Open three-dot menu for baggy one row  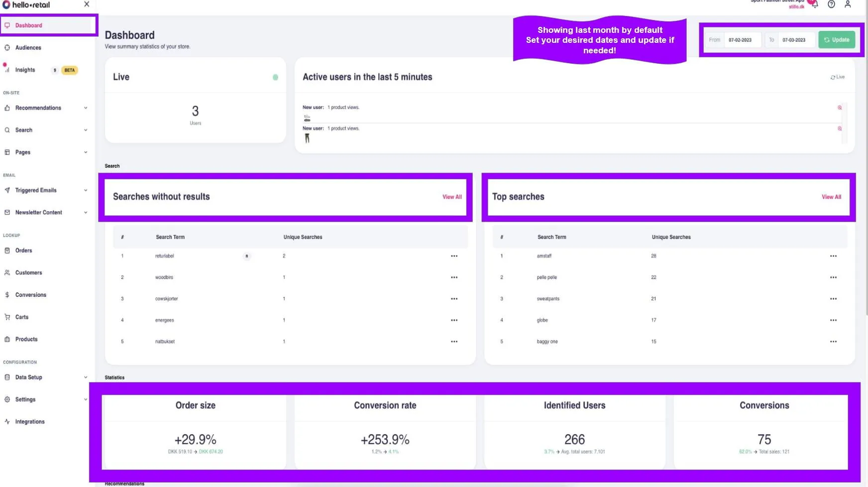tap(833, 342)
